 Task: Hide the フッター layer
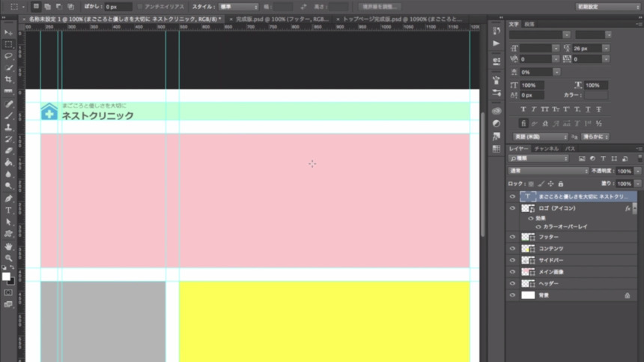[x=512, y=237]
